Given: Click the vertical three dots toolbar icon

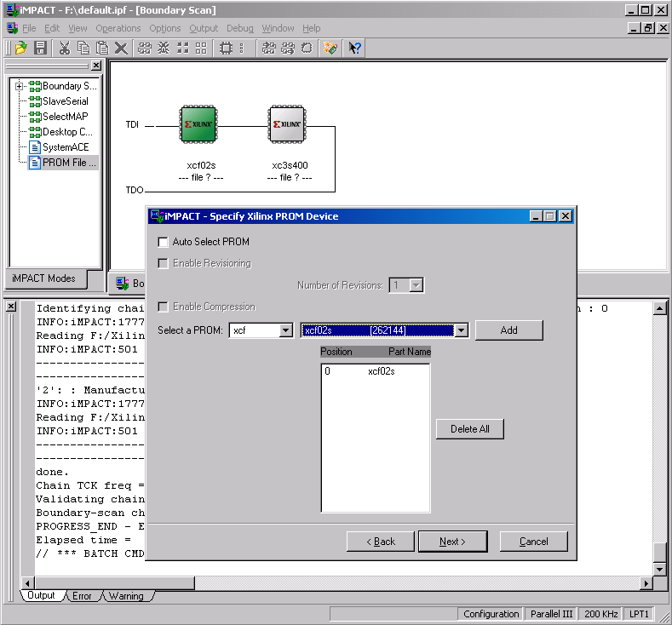Looking at the screenshot, I should click(x=242, y=48).
